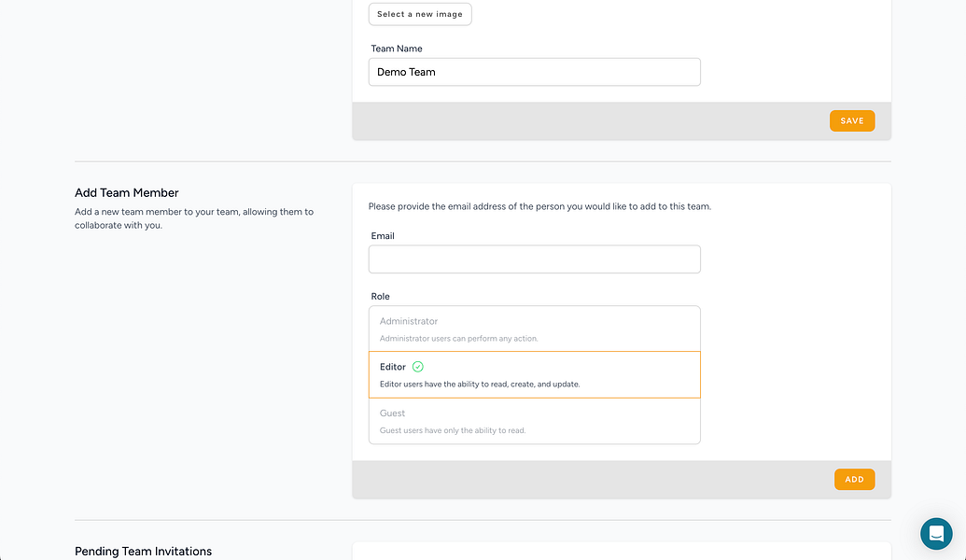Click the Guest read-only description text

[453, 430]
